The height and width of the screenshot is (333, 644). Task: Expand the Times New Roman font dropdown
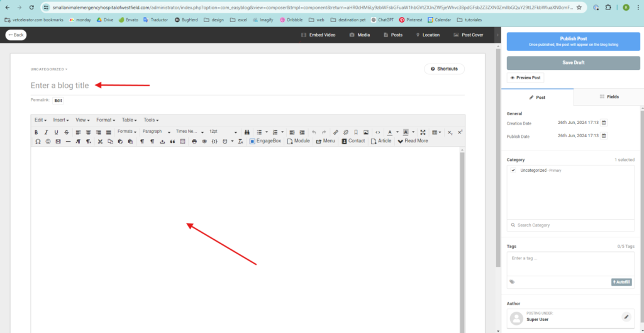click(x=189, y=132)
